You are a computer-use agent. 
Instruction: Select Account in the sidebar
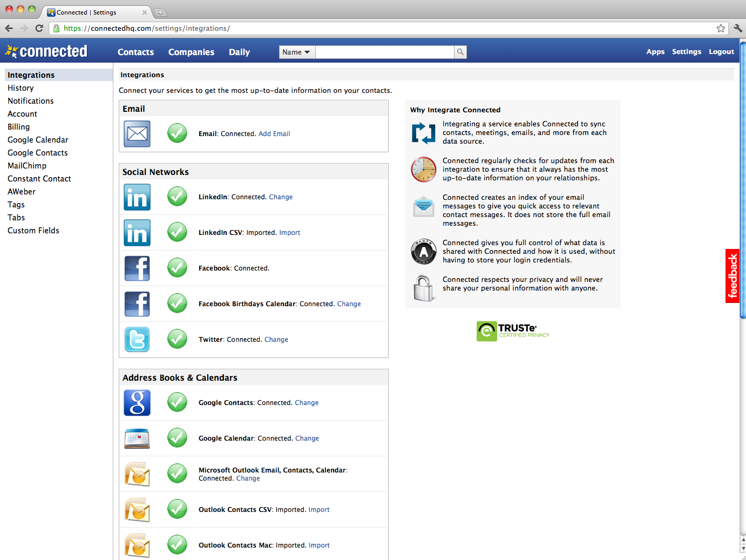22,114
